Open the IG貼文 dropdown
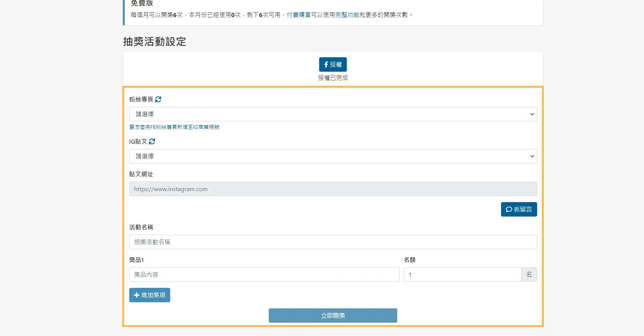Screen dimensions: 644x336 (333, 156)
